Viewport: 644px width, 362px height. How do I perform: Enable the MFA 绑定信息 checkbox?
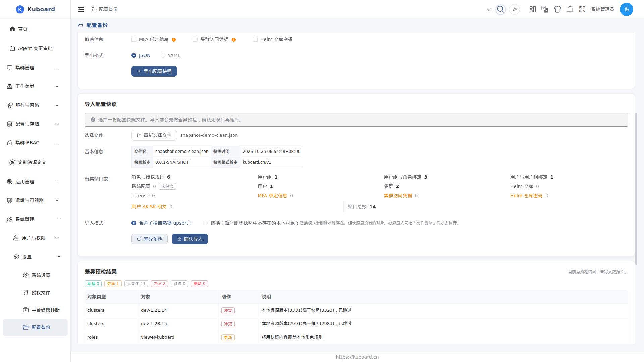pyautogui.click(x=134, y=39)
